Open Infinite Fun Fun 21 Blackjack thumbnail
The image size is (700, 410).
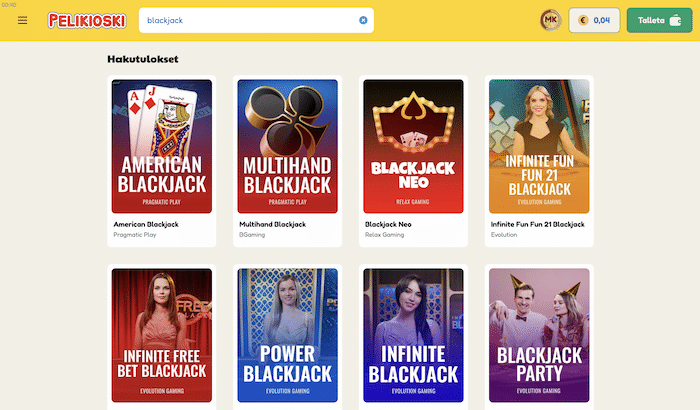pyautogui.click(x=539, y=146)
